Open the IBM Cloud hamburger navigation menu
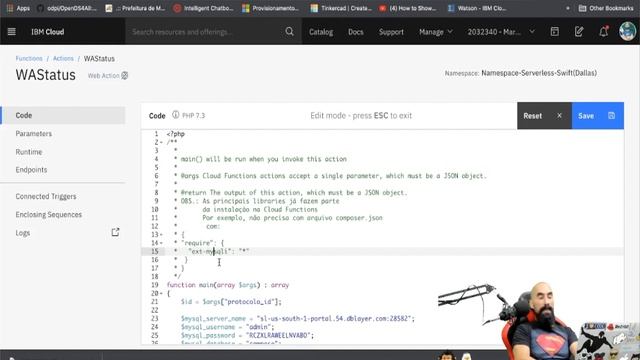 tap(11, 31)
